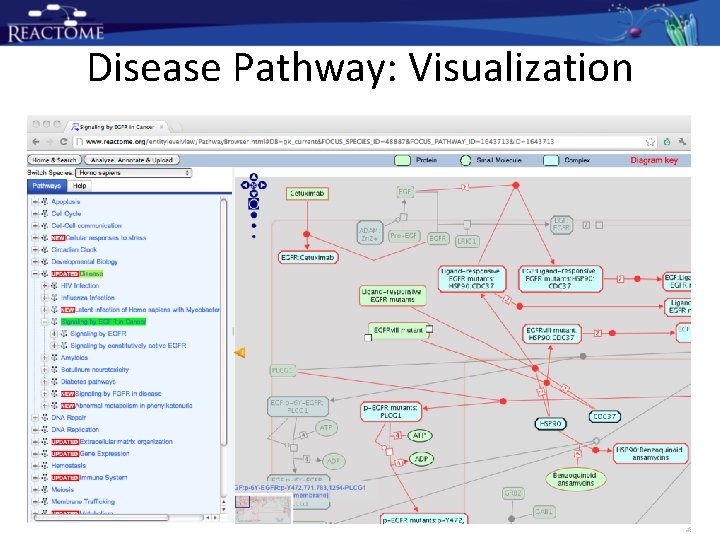Screen dimensions: 720x540
Task: Click the yellow collapse panel arrow
Action: (240, 353)
